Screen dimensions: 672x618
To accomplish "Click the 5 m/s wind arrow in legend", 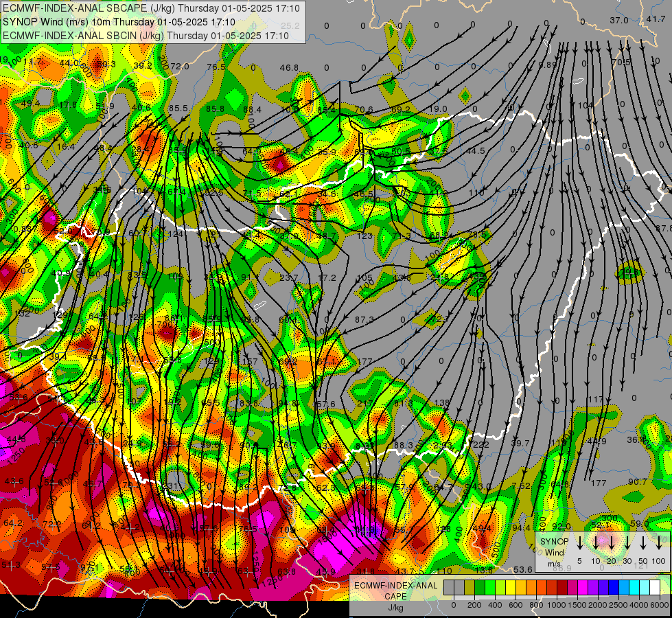I will [579, 543].
